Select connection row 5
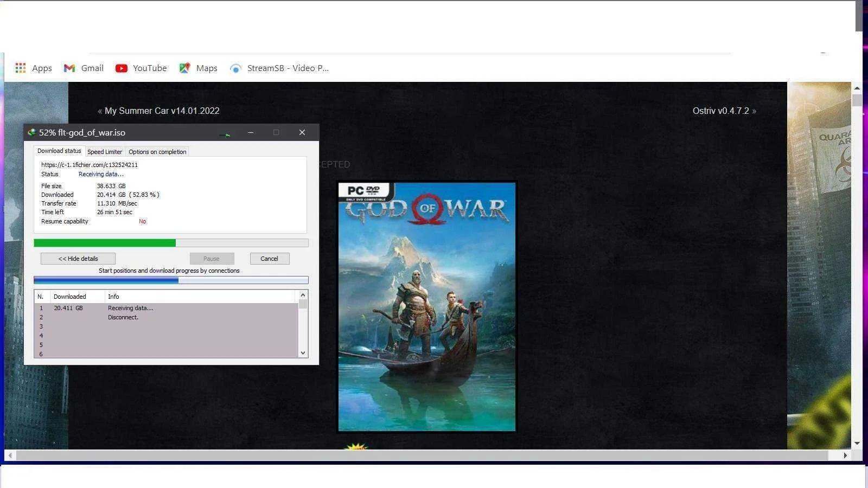868x488 pixels. click(166, 345)
